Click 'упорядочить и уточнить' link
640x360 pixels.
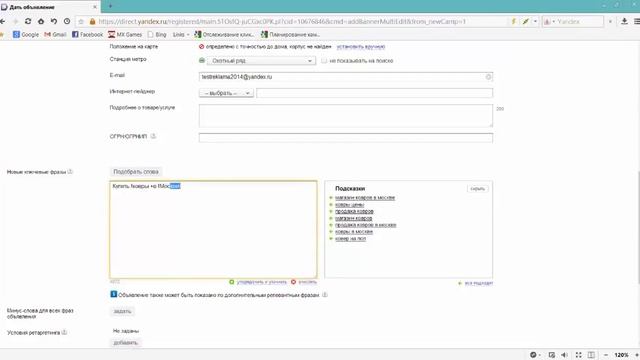[262, 282]
